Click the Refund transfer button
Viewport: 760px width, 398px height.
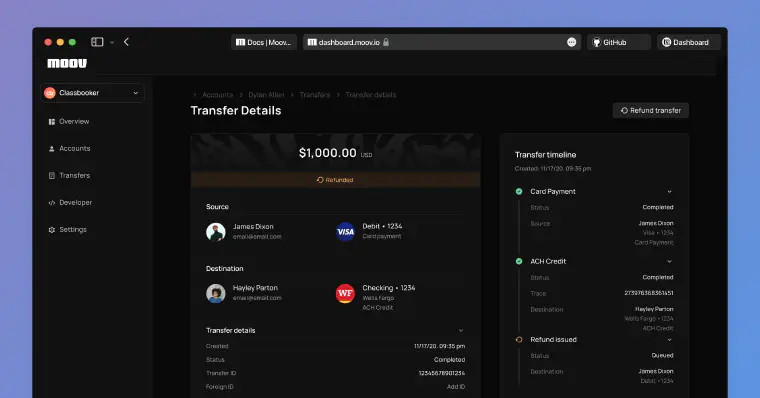(651, 111)
